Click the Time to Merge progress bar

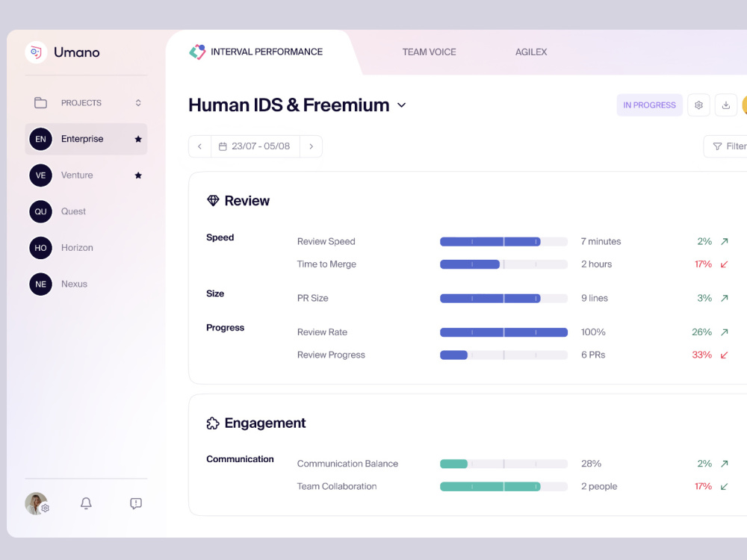pyautogui.click(x=503, y=264)
